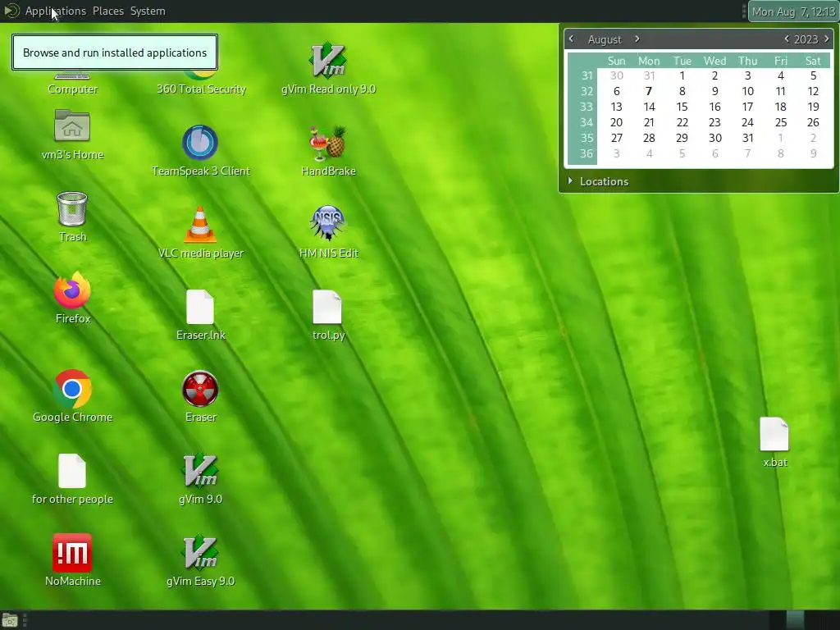Image resolution: width=840 pixels, height=630 pixels.
Task: Select the gVim Easy 9.0 icon
Action: tap(200, 553)
